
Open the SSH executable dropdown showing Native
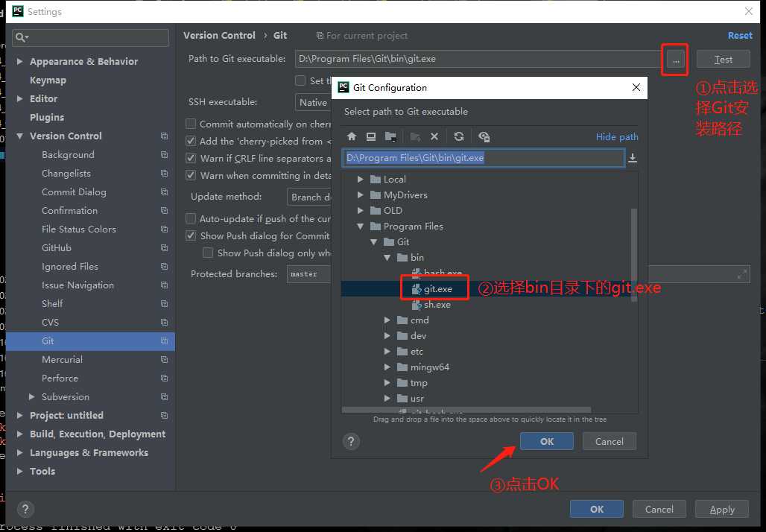click(313, 103)
